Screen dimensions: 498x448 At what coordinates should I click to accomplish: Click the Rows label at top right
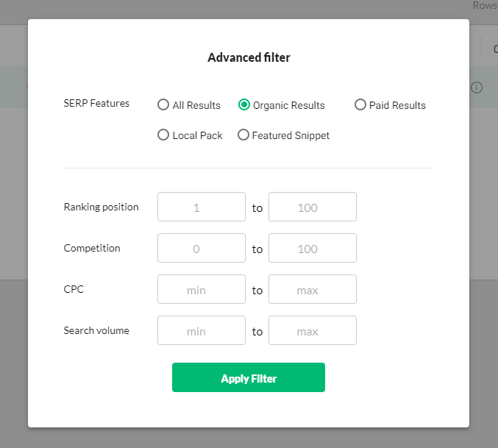(485, 5)
